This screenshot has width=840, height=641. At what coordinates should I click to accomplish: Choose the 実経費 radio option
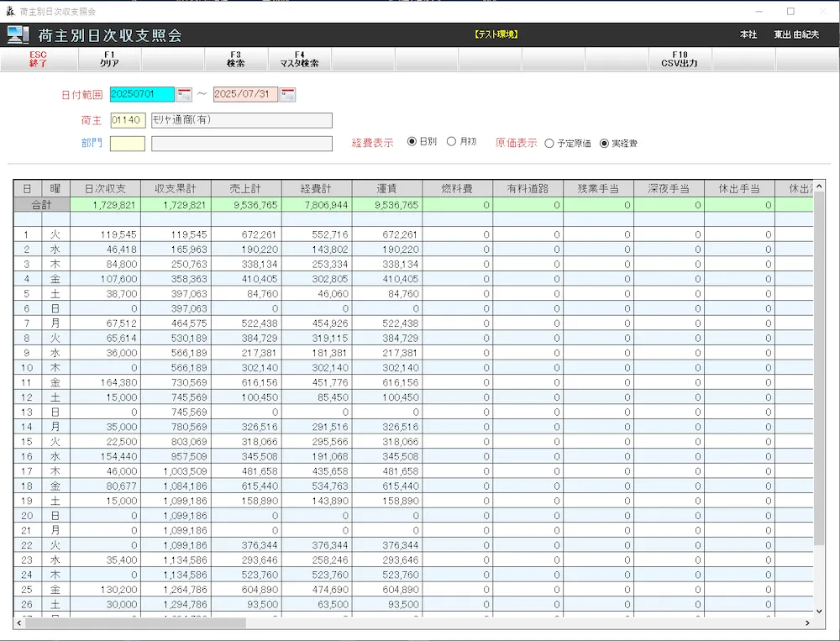(x=604, y=144)
